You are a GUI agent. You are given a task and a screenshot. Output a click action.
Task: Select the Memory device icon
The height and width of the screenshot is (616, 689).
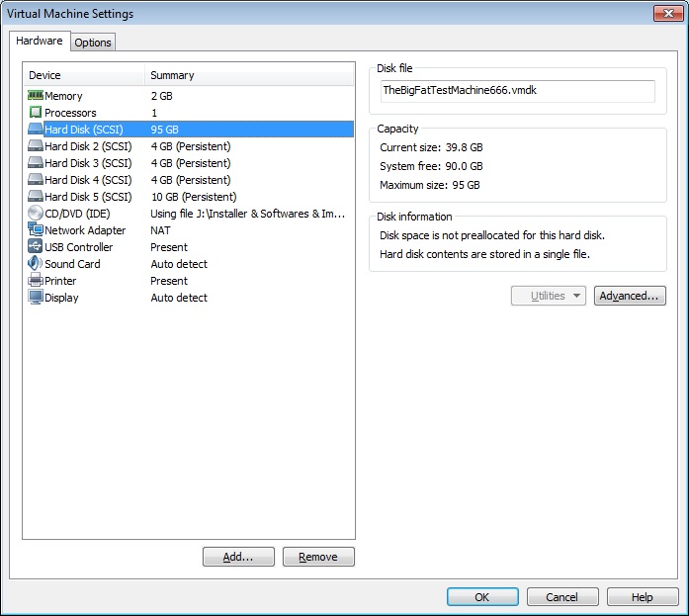pyautogui.click(x=36, y=96)
